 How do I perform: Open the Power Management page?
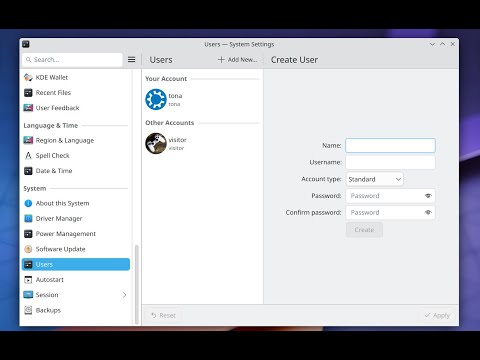76,234
